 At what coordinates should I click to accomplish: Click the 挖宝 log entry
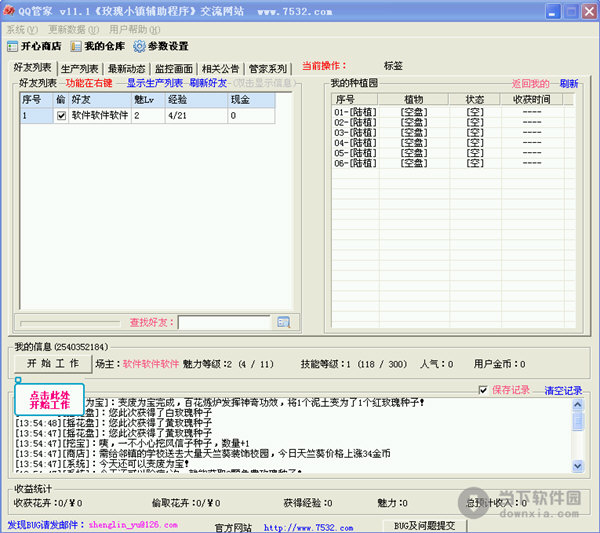[x=132, y=443]
